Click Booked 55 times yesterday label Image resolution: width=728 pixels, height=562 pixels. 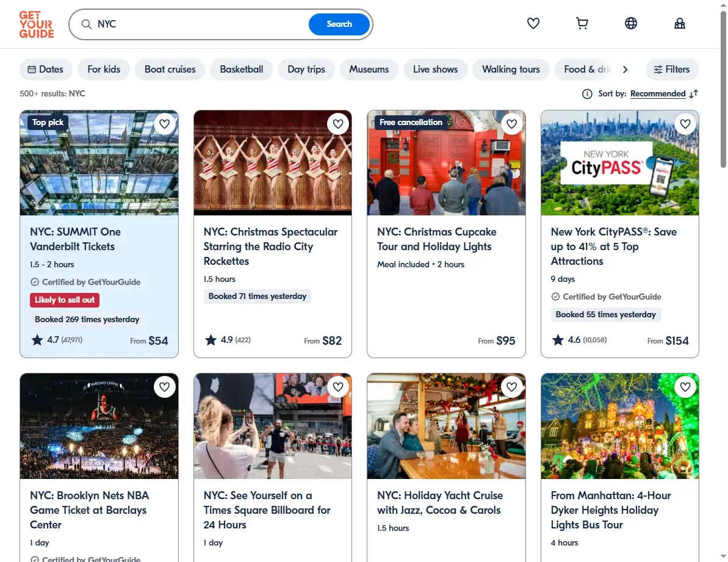tap(605, 315)
